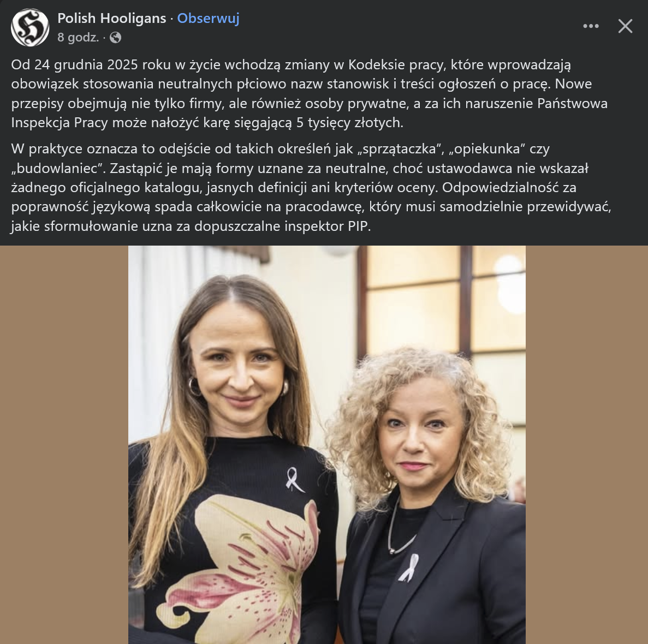Click the lily flower print on sweater
The height and width of the screenshot is (644, 648).
[248, 570]
